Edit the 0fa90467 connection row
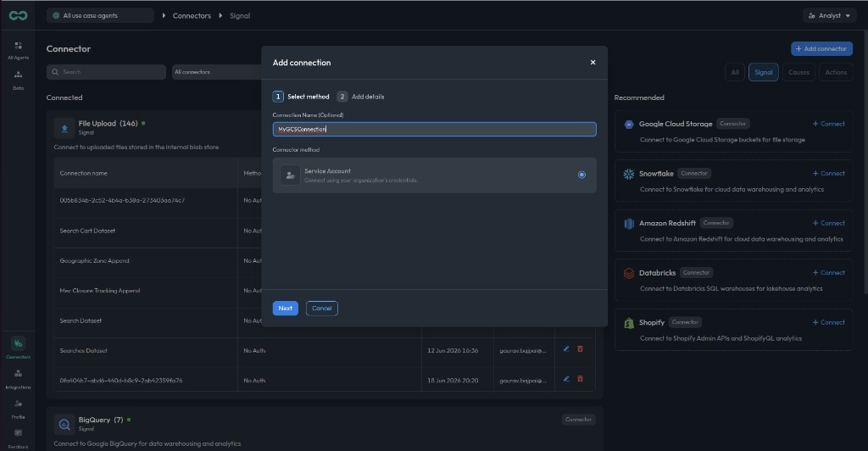868x451 pixels. tap(566, 379)
